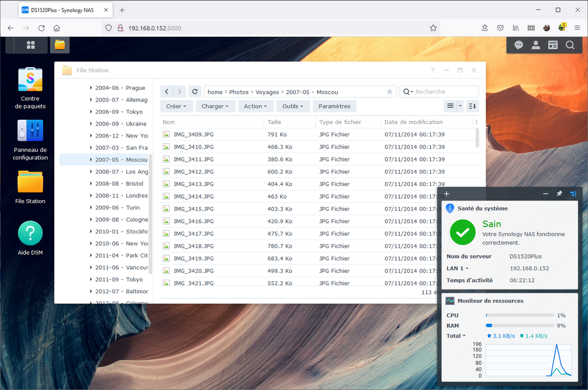Viewport: 588px width, 390px height.
Task: Bookmark this page with the star icon
Action: point(433,28)
